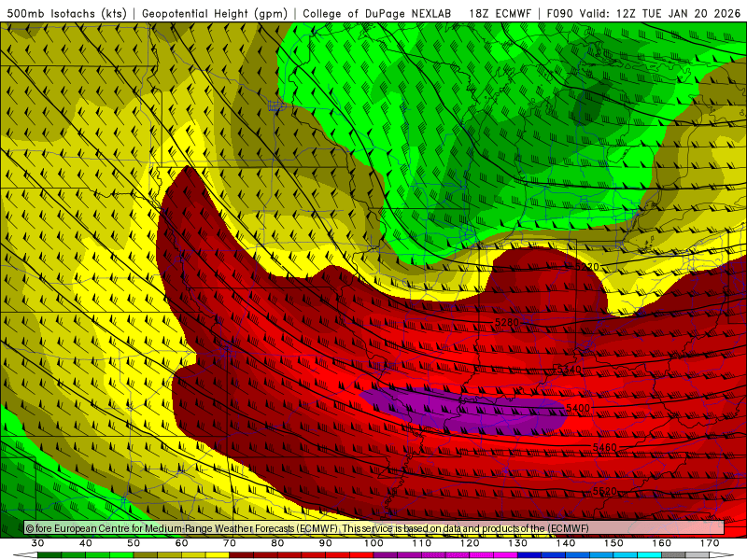
Task: Click the 50 label on the color scale
Action: [134, 543]
